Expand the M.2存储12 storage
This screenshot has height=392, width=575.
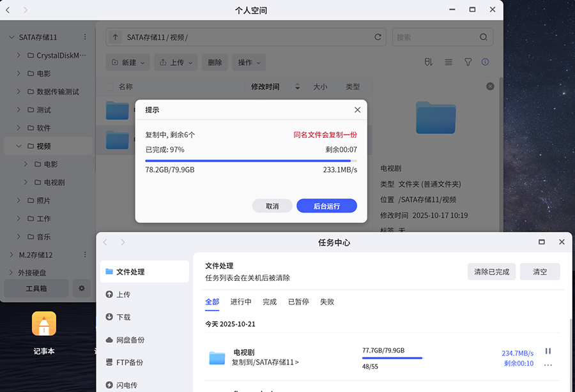tap(11, 255)
